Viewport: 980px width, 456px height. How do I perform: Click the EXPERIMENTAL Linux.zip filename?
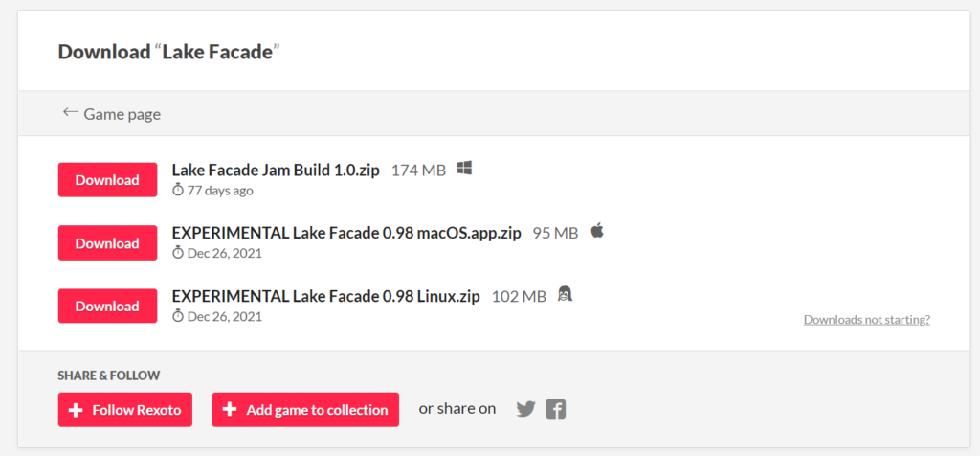click(325, 296)
